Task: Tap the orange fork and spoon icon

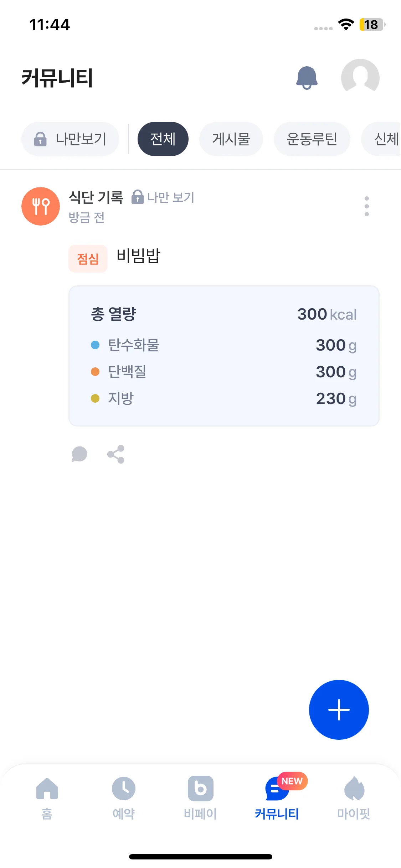Action: [41, 206]
